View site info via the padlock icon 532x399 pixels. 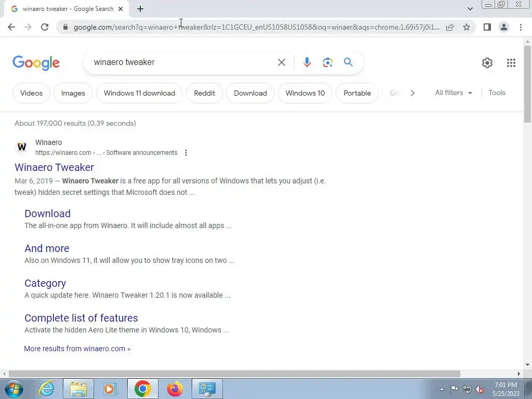tap(65, 27)
